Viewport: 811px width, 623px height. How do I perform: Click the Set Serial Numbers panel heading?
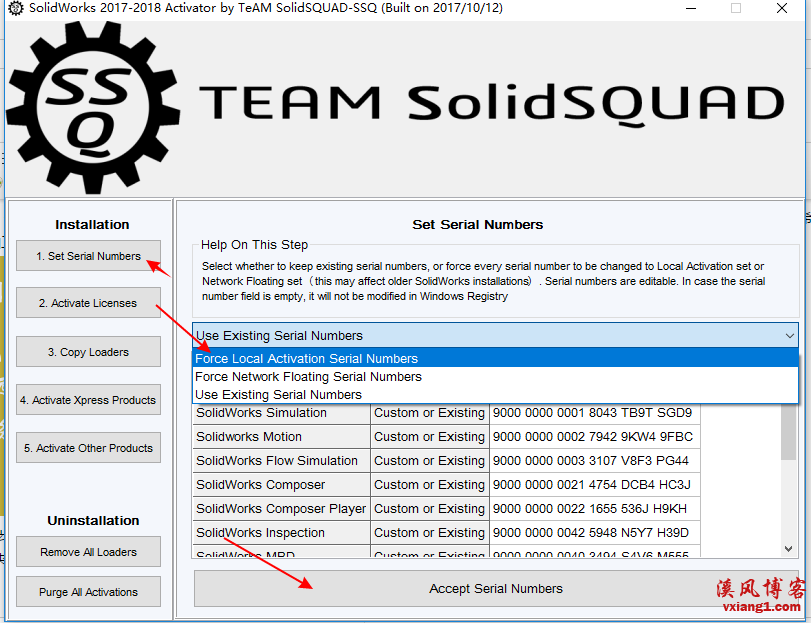coord(477,224)
